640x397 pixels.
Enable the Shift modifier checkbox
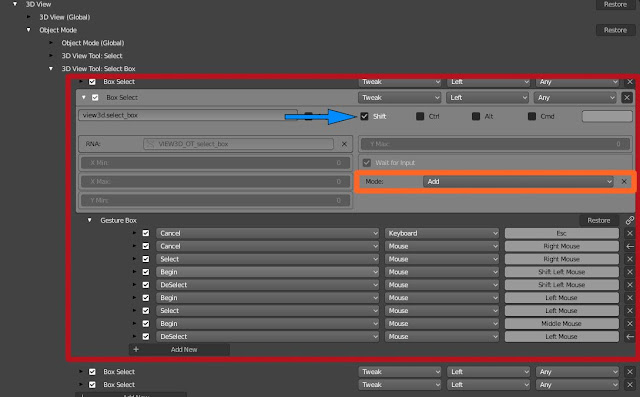click(x=364, y=116)
